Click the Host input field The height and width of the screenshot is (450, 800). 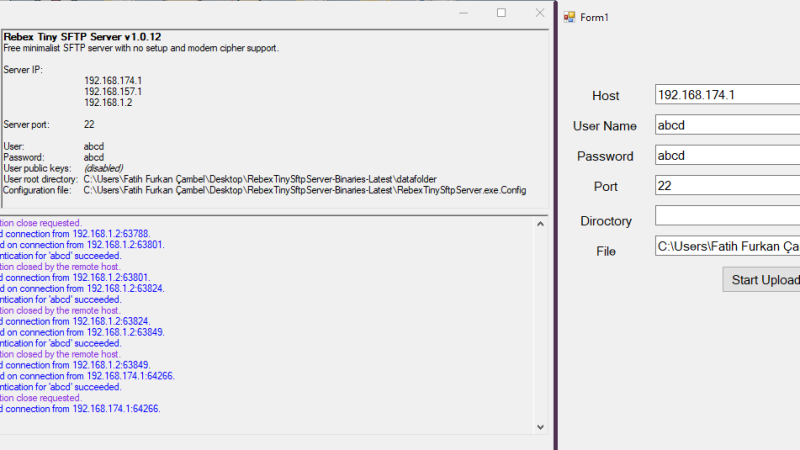[x=728, y=95]
